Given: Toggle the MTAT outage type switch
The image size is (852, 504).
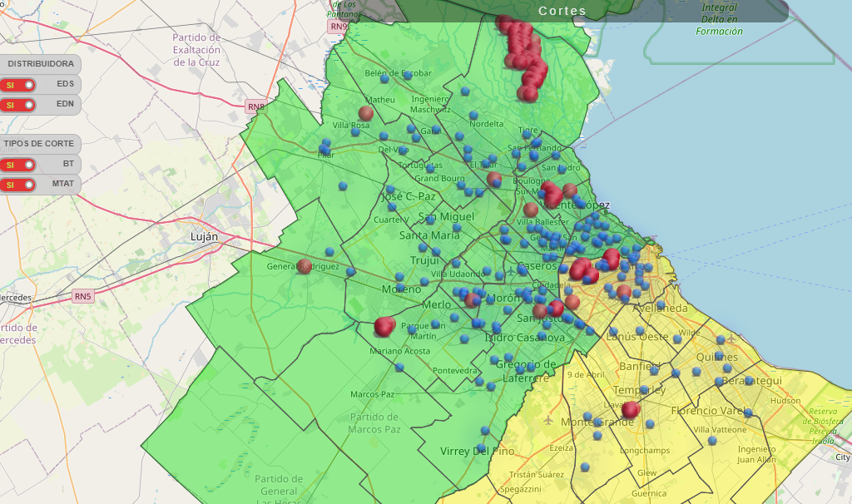Looking at the screenshot, I should click(18, 185).
